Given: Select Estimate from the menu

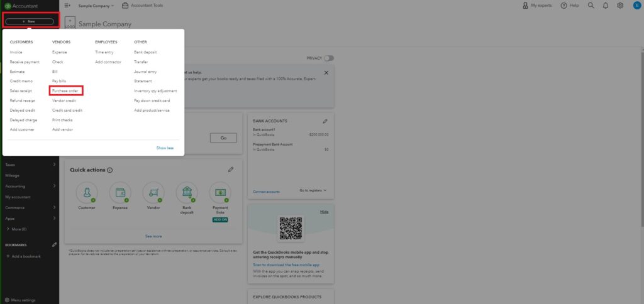Looking at the screenshot, I should 17,72.
